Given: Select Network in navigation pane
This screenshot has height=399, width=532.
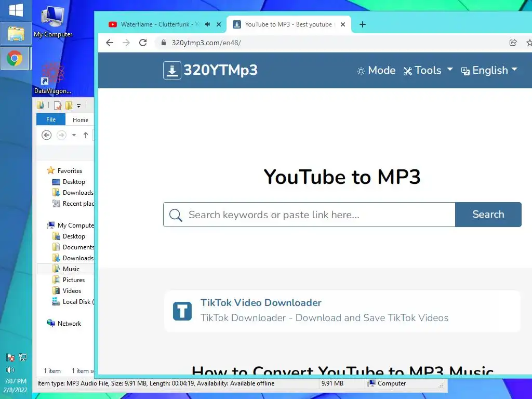Looking at the screenshot, I should click(64, 323).
